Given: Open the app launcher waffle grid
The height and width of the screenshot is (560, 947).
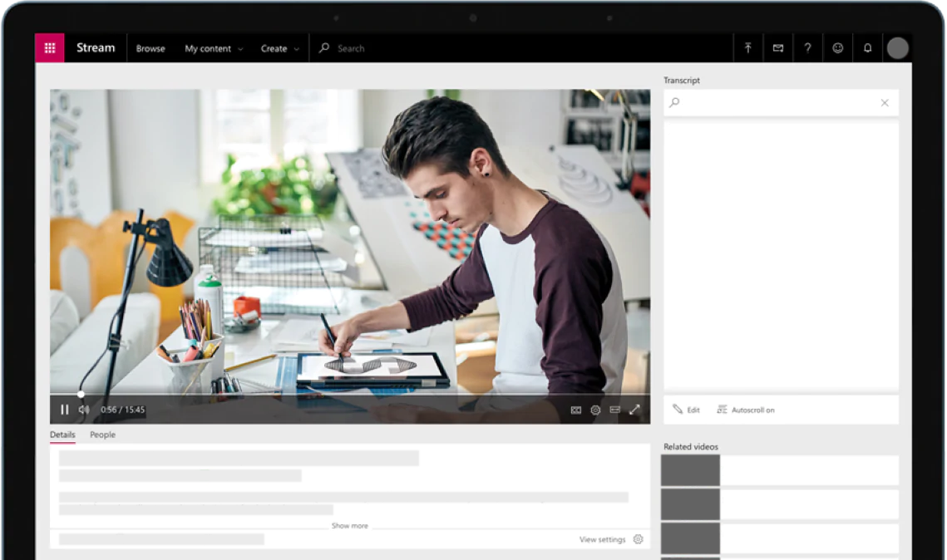Looking at the screenshot, I should tap(50, 48).
